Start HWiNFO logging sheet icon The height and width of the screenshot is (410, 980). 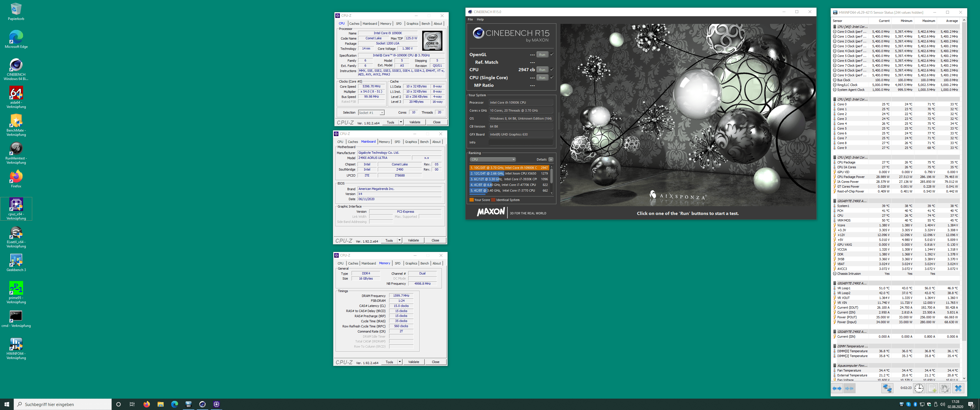[932, 388]
